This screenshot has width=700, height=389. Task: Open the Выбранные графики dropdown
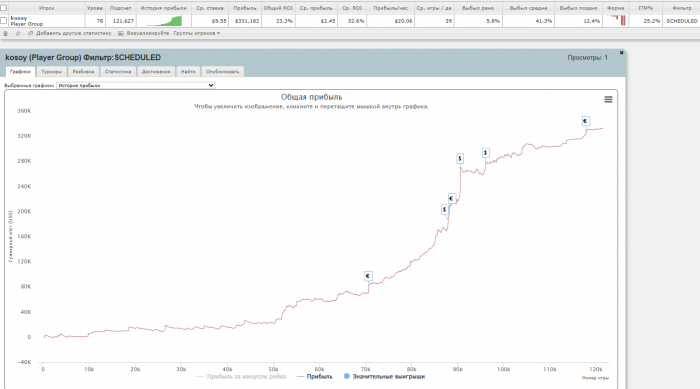[x=136, y=85]
